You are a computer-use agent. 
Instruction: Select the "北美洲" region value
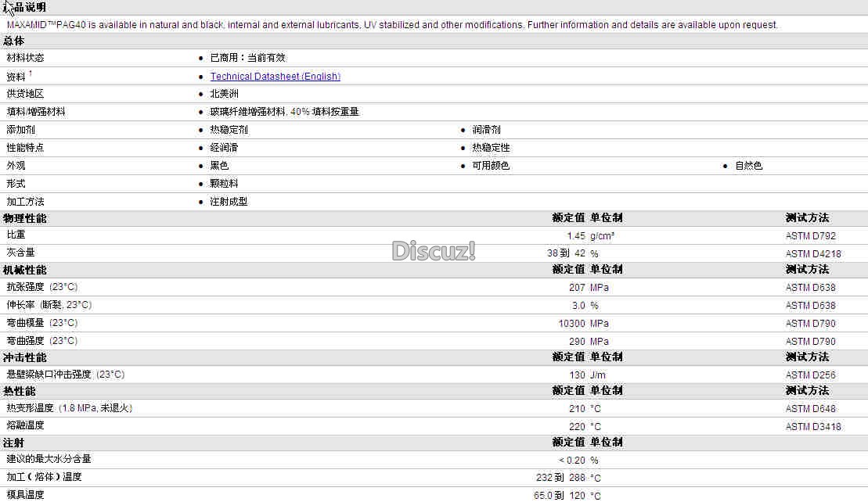click(x=224, y=94)
